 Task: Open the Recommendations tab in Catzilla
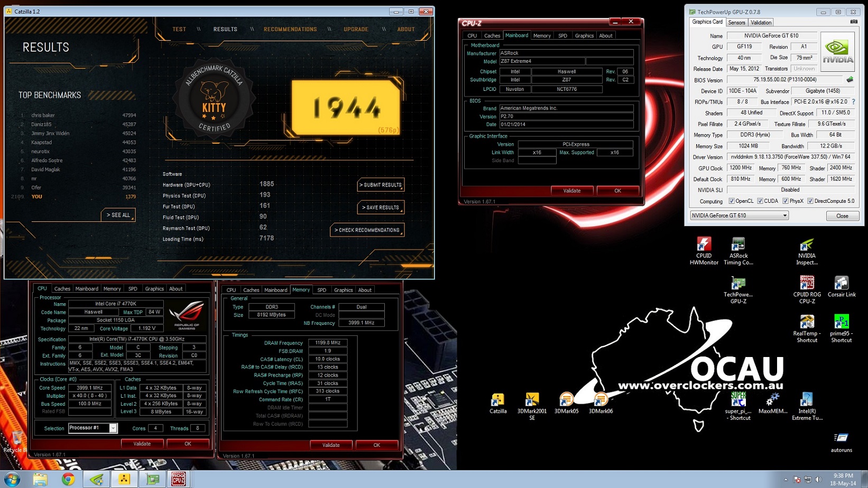click(290, 30)
